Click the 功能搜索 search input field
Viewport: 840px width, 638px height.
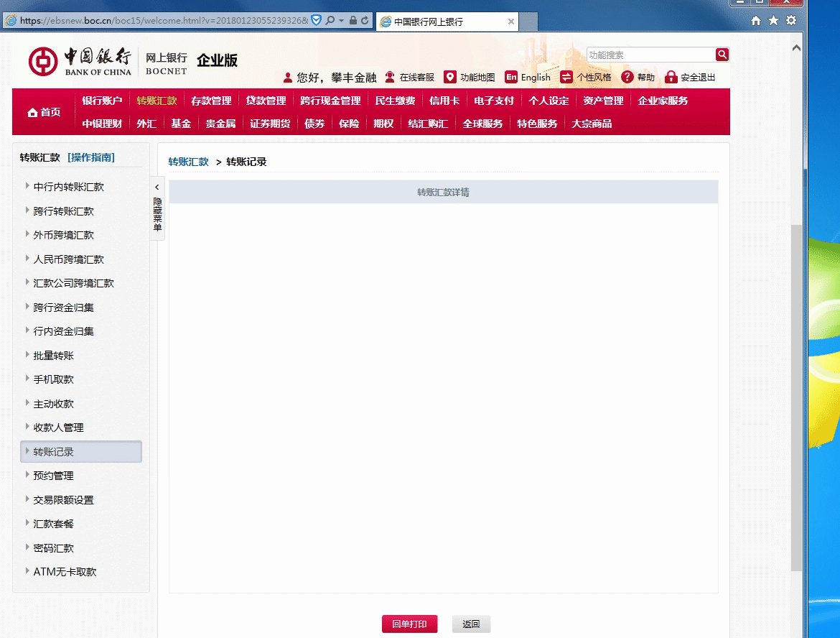(650, 55)
